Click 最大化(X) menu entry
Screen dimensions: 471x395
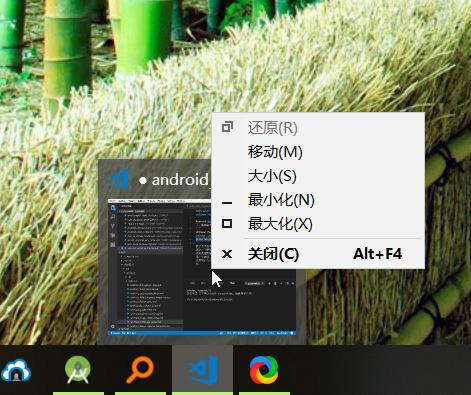(318, 224)
